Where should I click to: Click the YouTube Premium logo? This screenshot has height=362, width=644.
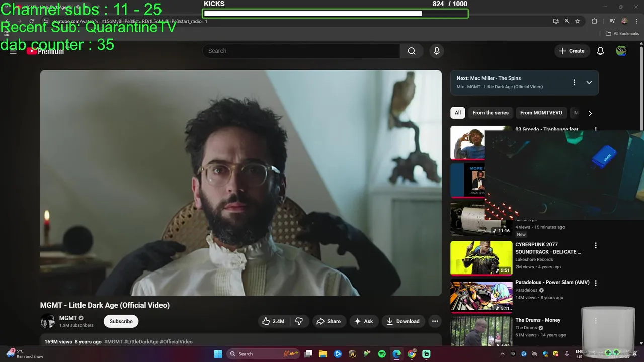pos(45,51)
